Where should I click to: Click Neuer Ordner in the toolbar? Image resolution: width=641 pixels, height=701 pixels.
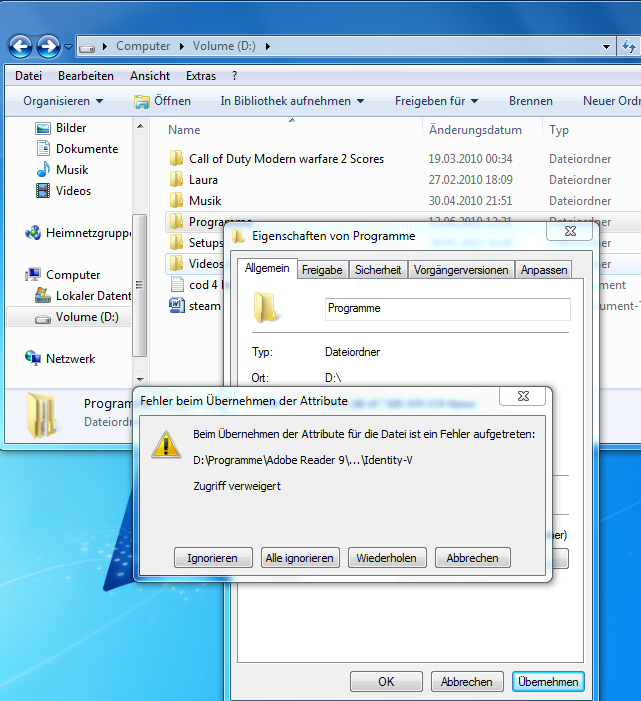[611, 101]
